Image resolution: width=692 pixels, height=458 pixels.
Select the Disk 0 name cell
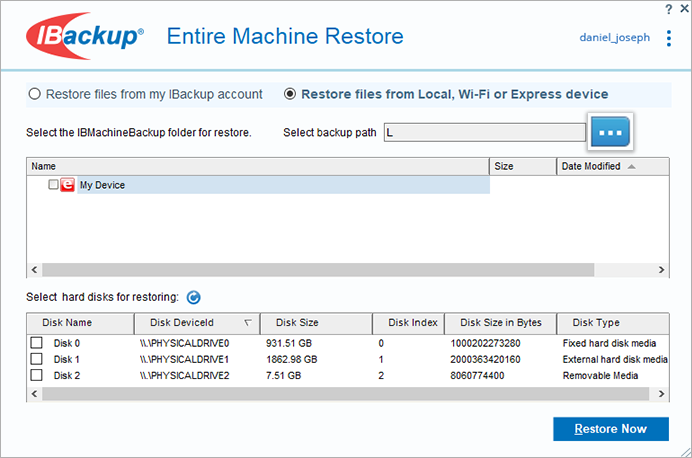67,343
